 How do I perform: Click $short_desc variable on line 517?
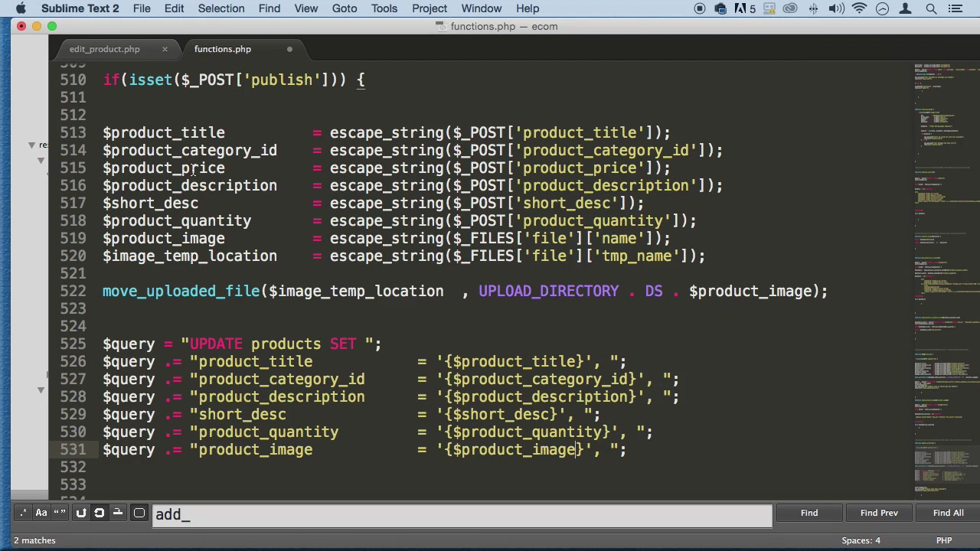point(150,203)
